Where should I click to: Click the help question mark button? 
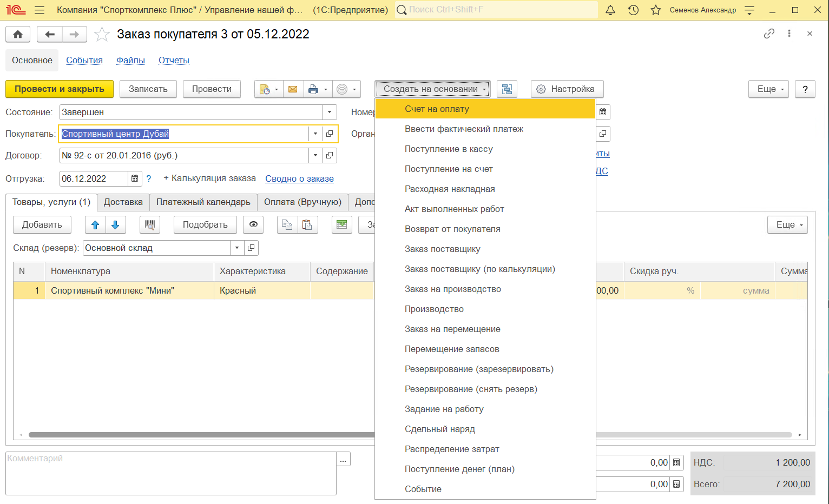point(805,89)
